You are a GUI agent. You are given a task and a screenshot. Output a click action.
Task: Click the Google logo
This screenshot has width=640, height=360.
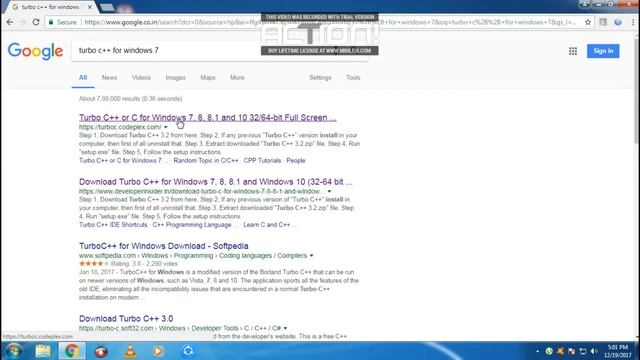coord(36,51)
